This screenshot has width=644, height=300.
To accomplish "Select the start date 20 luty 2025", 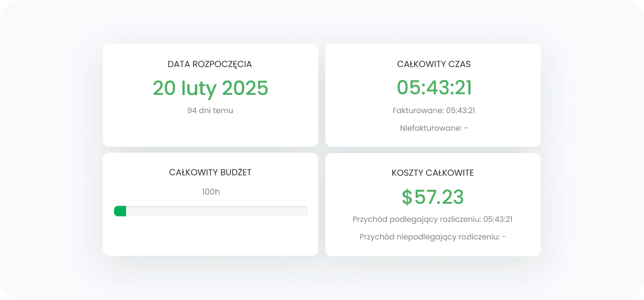I will [210, 88].
